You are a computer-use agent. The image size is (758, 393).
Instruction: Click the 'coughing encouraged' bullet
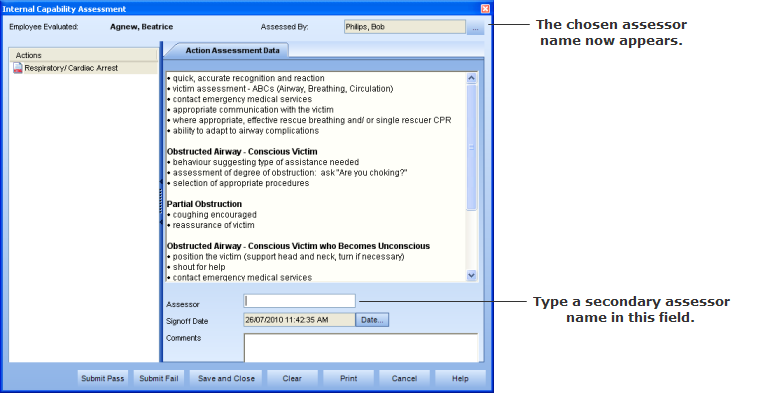pyautogui.click(x=212, y=215)
